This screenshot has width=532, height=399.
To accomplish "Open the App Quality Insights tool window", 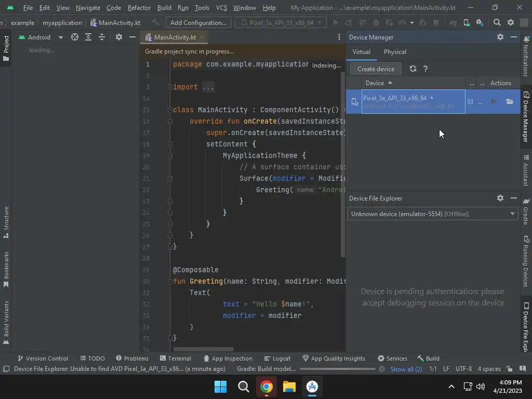I will coord(334,358).
